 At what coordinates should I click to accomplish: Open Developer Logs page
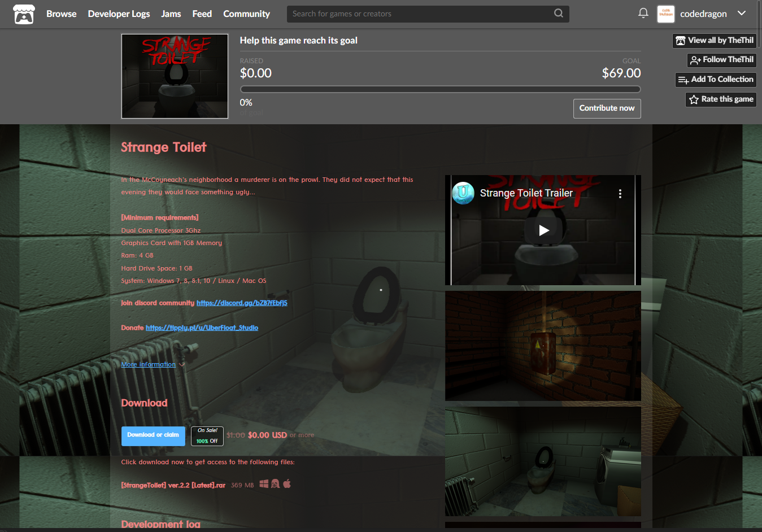(119, 14)
